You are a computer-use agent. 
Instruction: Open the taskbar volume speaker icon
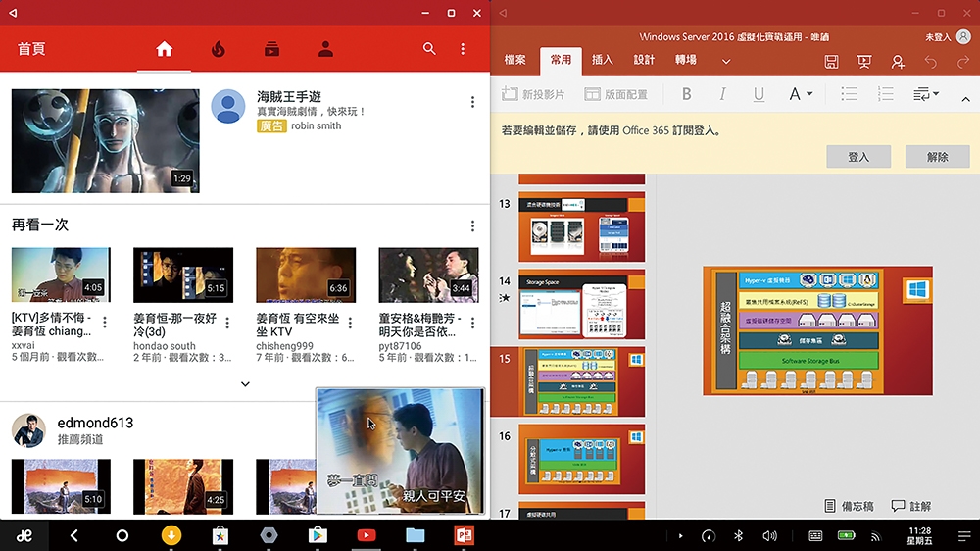[770, 536]
